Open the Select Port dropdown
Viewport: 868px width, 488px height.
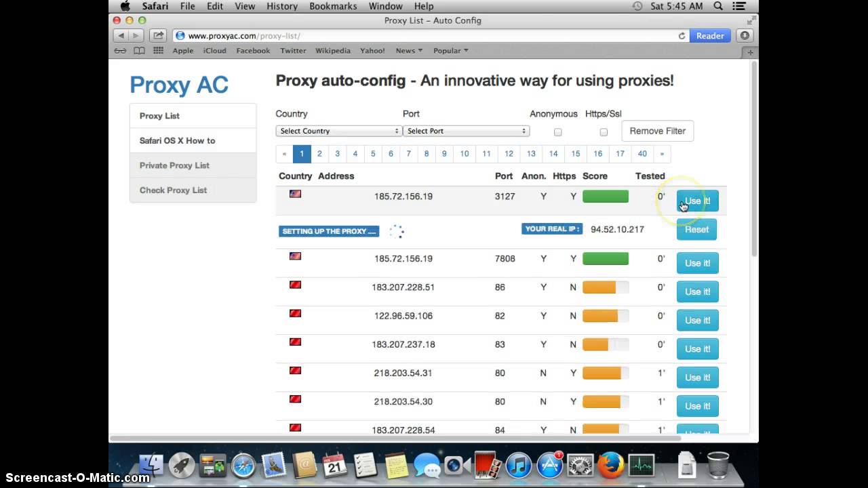coord(466,131)
